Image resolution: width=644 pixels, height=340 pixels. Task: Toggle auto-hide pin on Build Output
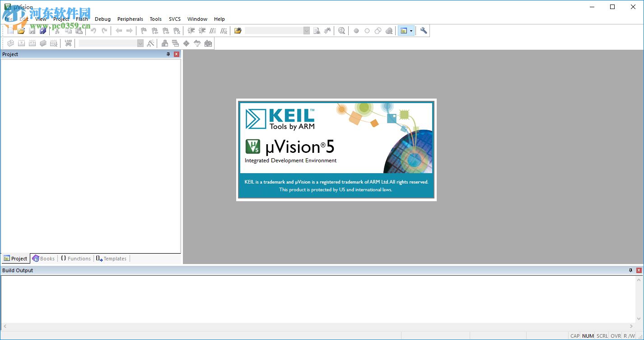[630, 270]
